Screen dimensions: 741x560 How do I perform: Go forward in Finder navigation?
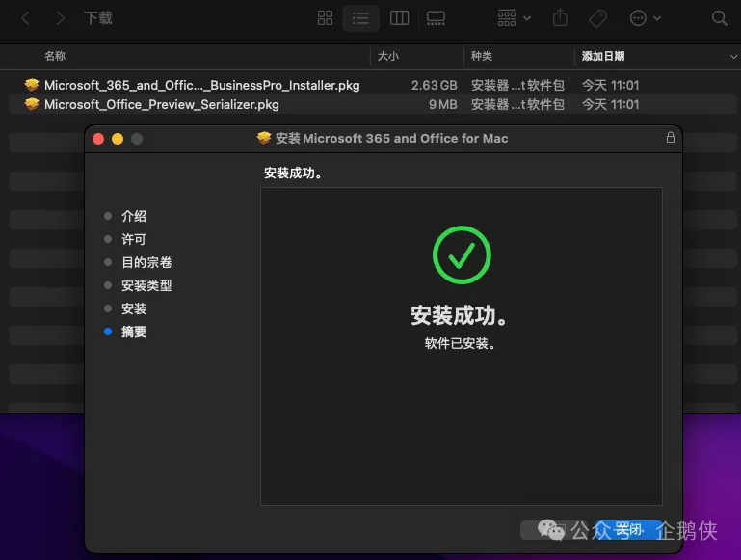[60, 18]
